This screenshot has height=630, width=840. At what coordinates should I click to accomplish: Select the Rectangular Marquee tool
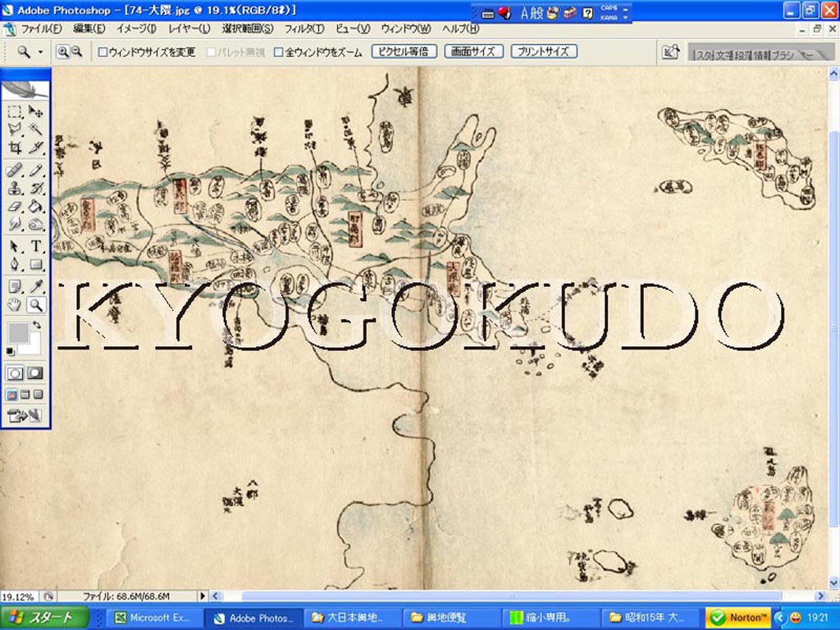[x=15, y=112]
